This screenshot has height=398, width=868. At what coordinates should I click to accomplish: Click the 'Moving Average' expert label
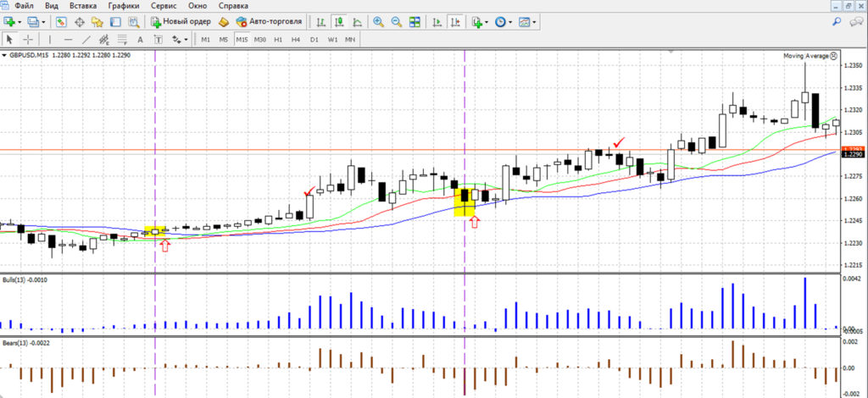point(806,56)
